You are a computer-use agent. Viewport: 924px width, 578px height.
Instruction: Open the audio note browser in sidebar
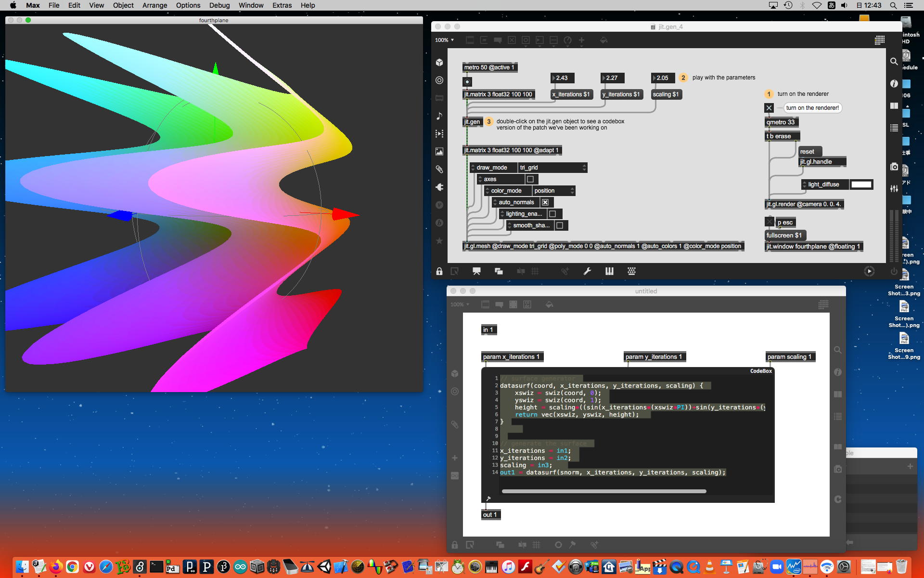tap(439, 116)
